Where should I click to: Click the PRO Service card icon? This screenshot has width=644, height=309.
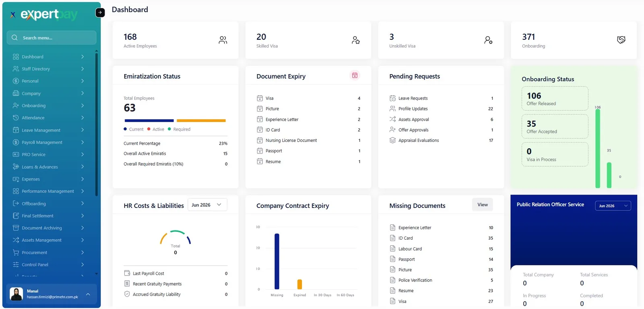coord(16,154)
